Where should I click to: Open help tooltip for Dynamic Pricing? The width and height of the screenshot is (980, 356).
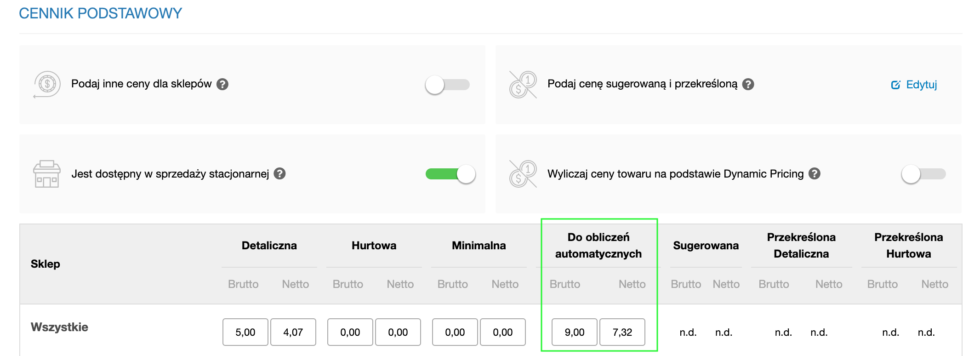click(x=815, y=173)
